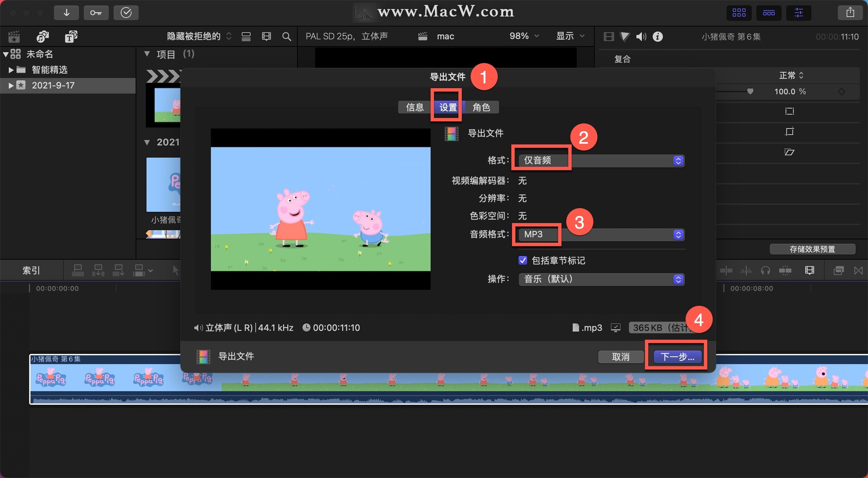Open the 音频格式 MP3 dropdown
Screen dimensions: 868x478
tap(601, 234)
